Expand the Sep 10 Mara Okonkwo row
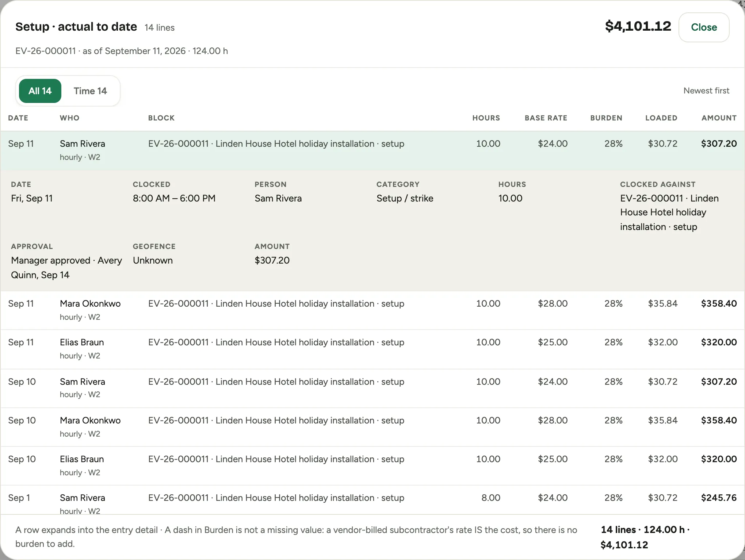 pyautogui.click(x=372, y=427)
